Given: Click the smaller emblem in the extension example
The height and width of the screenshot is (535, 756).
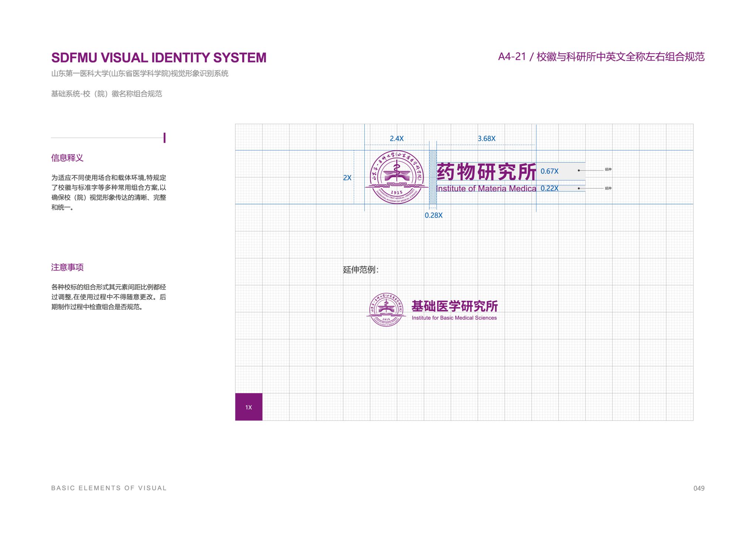Looking at the screenshot, I should 386,310.
